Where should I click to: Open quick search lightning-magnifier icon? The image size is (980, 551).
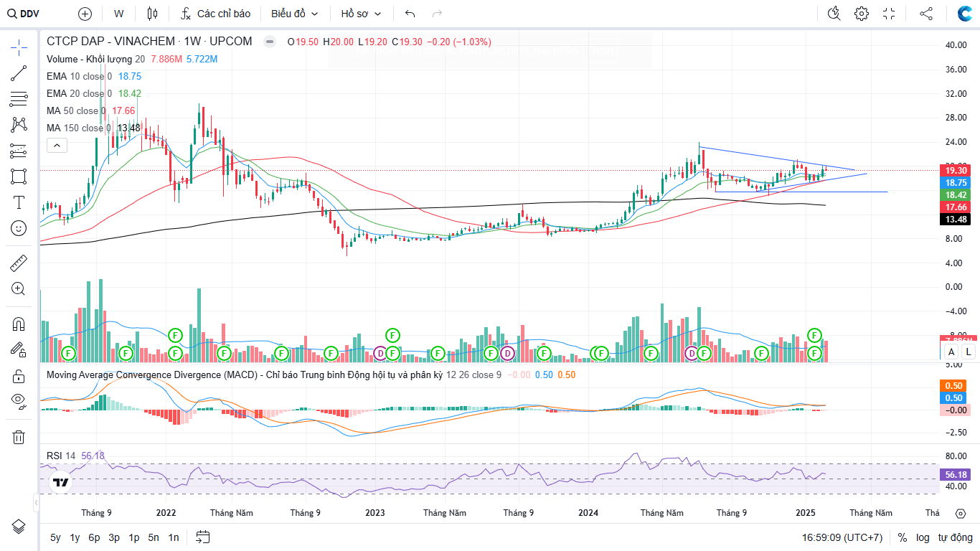point(834,14)
